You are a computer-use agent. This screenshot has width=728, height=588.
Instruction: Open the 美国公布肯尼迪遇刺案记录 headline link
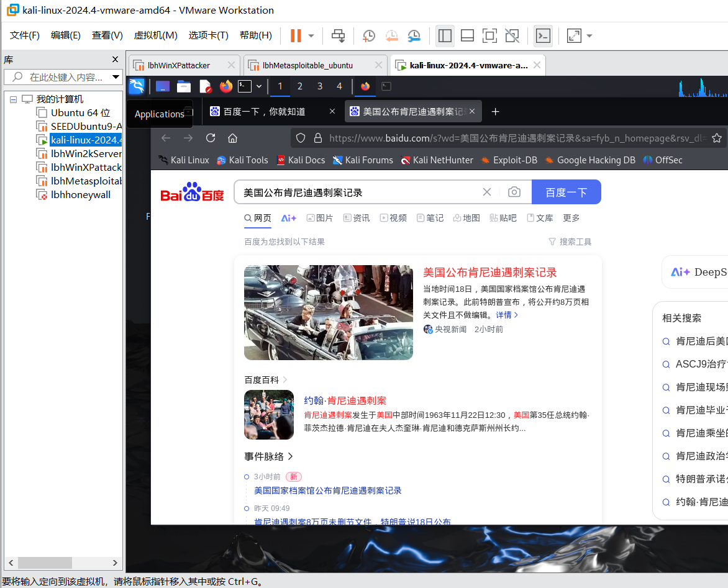point(490,273)
